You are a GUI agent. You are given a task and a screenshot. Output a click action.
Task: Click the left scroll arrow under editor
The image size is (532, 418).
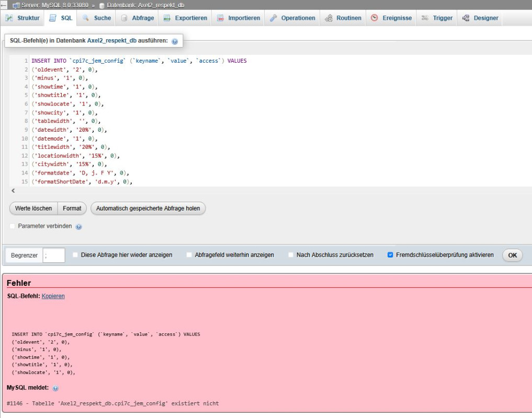click(x=13, y=191)
